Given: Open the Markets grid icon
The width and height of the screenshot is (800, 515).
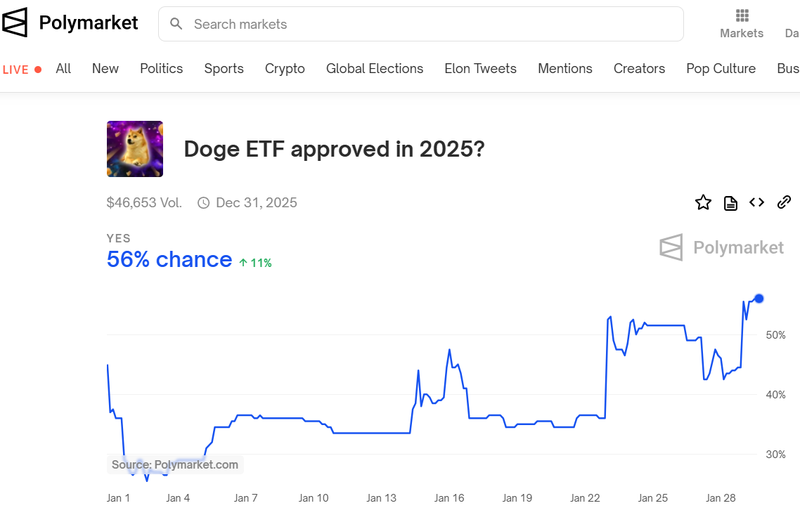Looking at the screenshot, I should pyautogui.click(x=742, y=15).
